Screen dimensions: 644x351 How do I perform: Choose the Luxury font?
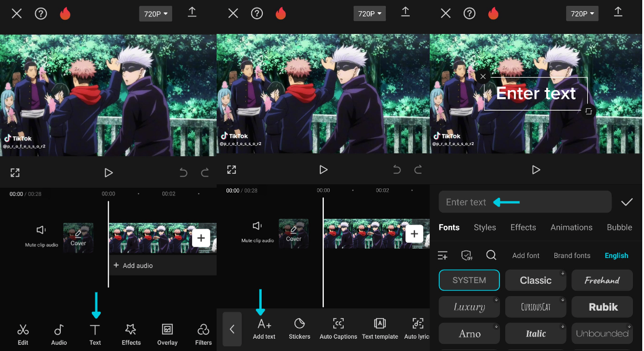(x=469, y=307)
